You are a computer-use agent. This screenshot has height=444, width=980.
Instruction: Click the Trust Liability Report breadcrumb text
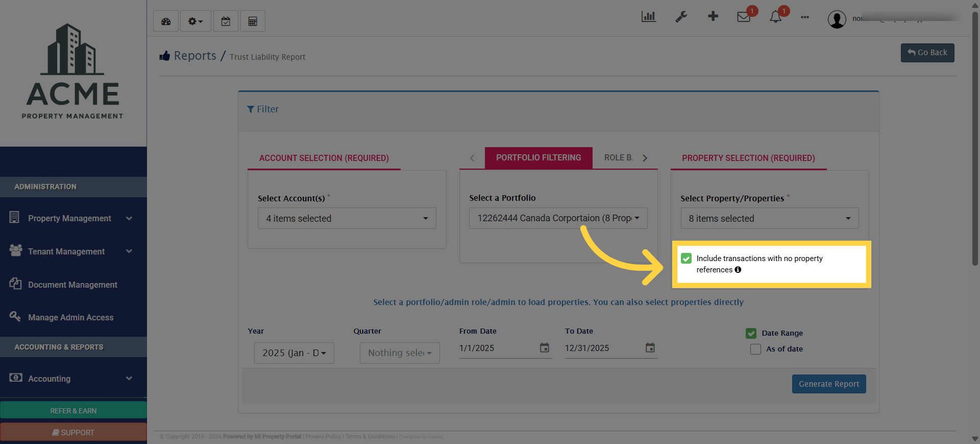pyautogui.click(x=267, y=57)
